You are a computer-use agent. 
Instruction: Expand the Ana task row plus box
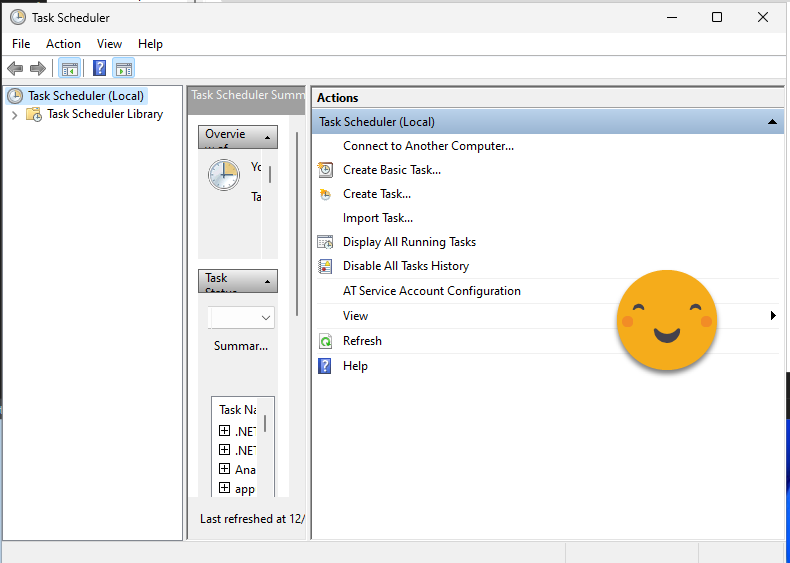[x=224, y=469]
